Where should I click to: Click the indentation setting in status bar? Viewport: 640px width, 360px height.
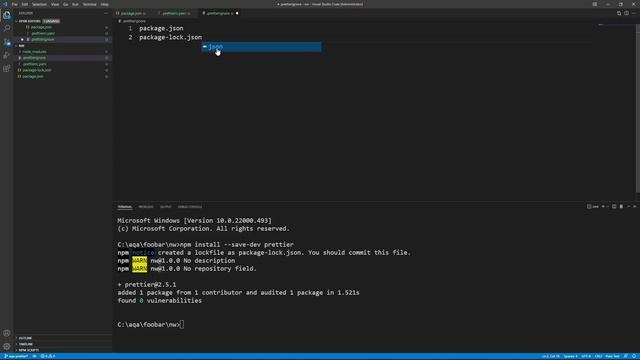[x=571, y=356]
